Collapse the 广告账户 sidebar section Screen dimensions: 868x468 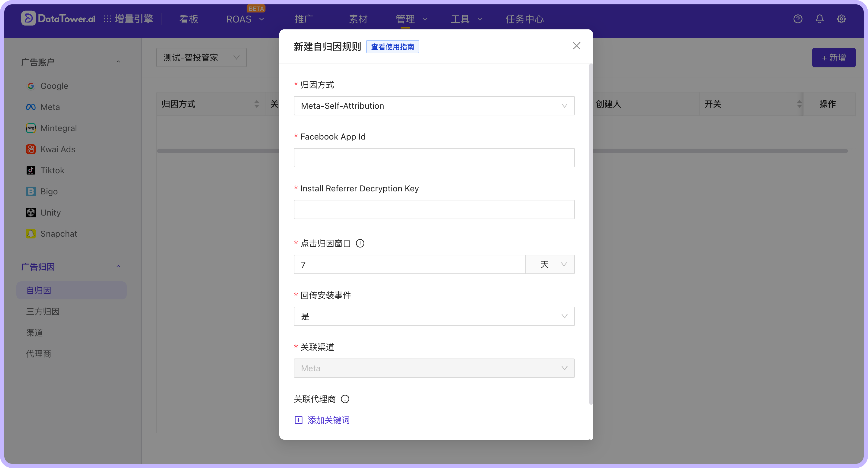click(x=118, y=62)
